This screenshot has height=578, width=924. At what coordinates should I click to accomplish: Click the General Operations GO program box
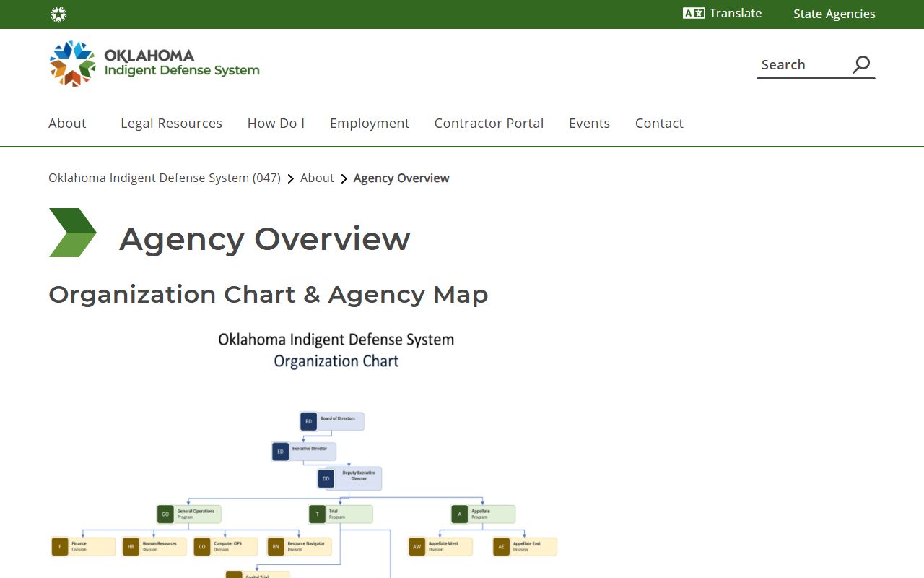click(x=189, y=514)
